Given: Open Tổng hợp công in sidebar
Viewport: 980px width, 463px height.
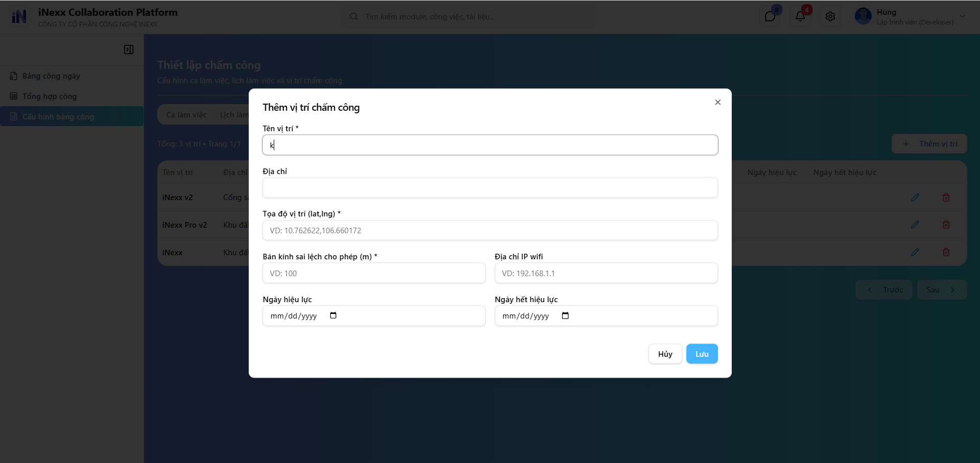Looking at the screenshot, I should (50, 96).
